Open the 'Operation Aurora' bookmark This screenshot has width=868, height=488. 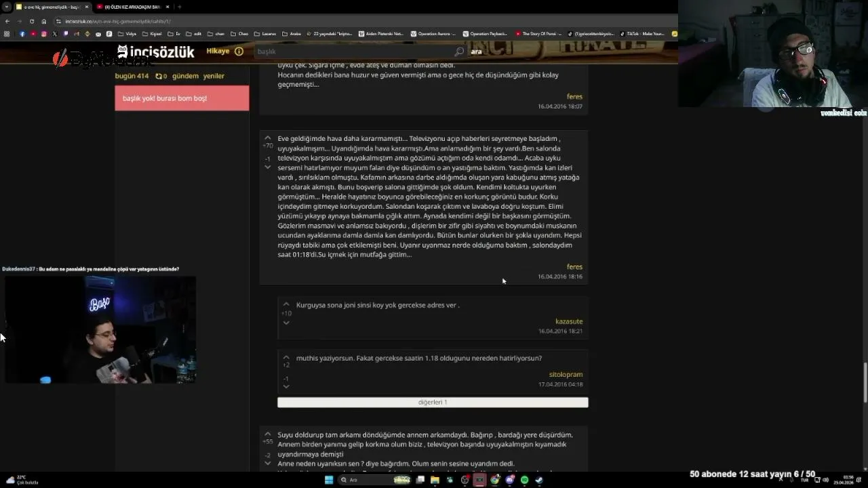[x=434, y=34]
